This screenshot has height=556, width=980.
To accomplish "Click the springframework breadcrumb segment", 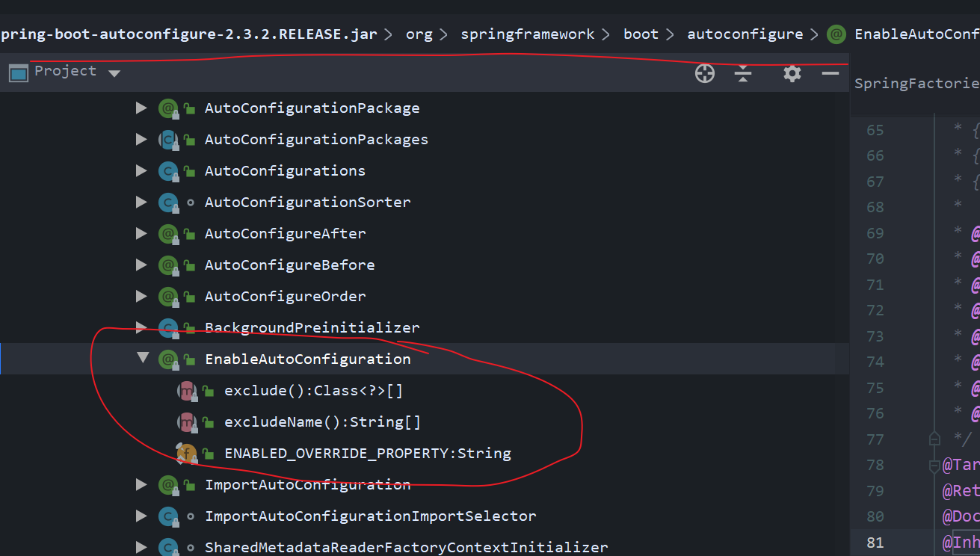I will (528, 34).
